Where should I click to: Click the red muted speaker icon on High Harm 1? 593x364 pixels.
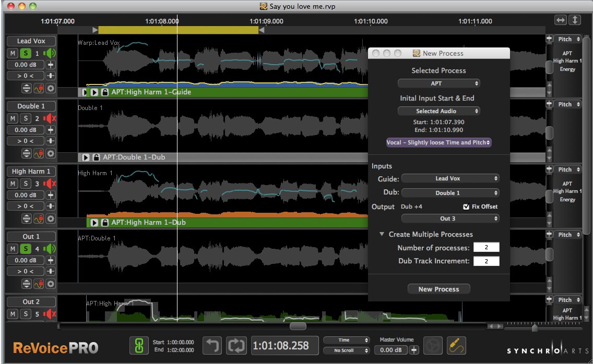coord(50,184)
